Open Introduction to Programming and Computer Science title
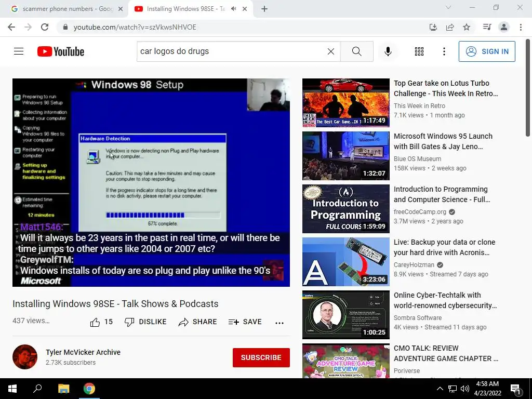The image size is (532, 399). coord(442,194)
